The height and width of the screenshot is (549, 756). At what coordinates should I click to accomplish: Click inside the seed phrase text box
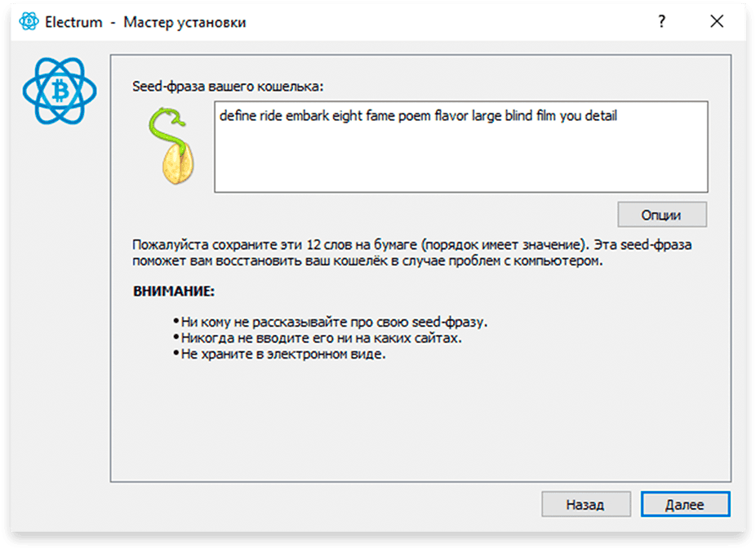tap(461, 147)
